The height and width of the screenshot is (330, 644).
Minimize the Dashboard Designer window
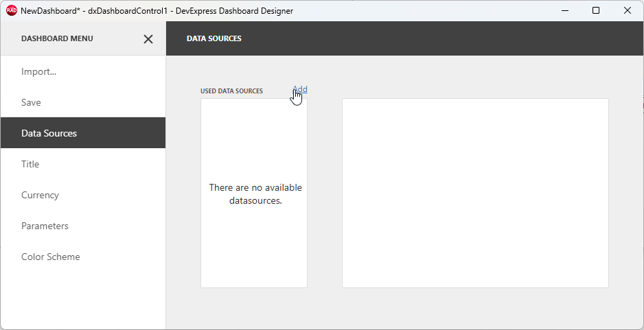point(565,11)
